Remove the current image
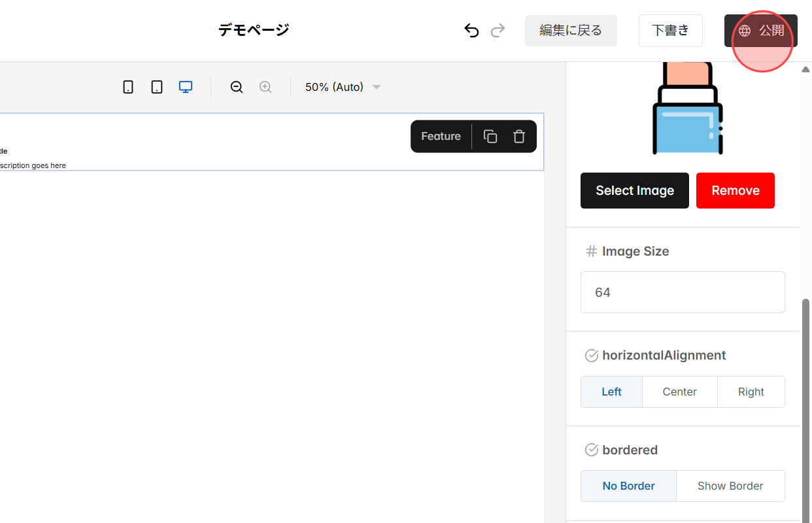This screenshot has width=812, height=523. click(x=735, y=190)
